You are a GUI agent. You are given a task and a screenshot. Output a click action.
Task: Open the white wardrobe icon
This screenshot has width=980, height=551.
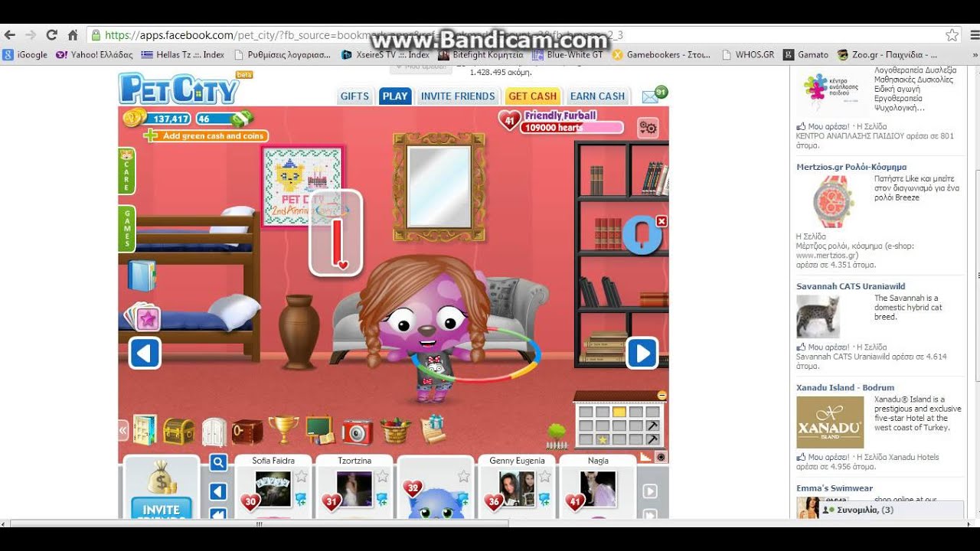click(x=214, y=432)
